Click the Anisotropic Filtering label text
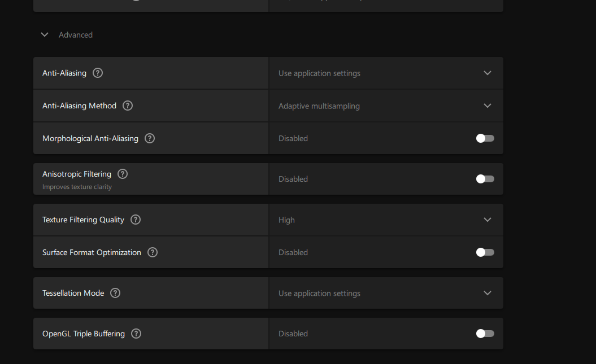The image size is (596, 364). click(77, 174)
